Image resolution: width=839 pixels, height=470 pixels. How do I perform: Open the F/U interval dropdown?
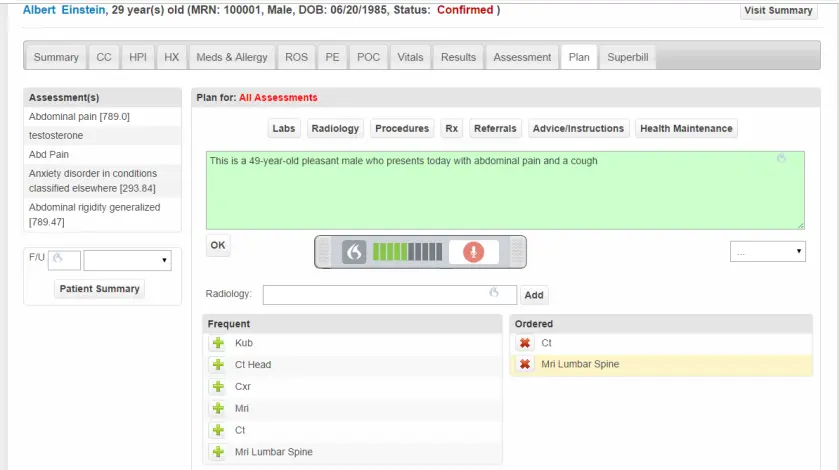127,261
